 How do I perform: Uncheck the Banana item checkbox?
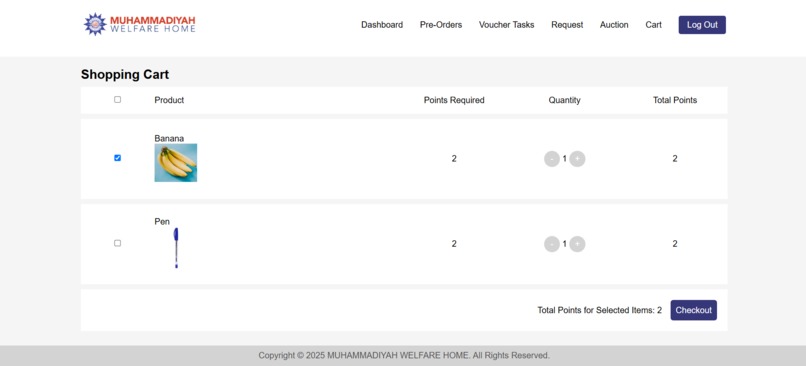click(x=118, y=158)
